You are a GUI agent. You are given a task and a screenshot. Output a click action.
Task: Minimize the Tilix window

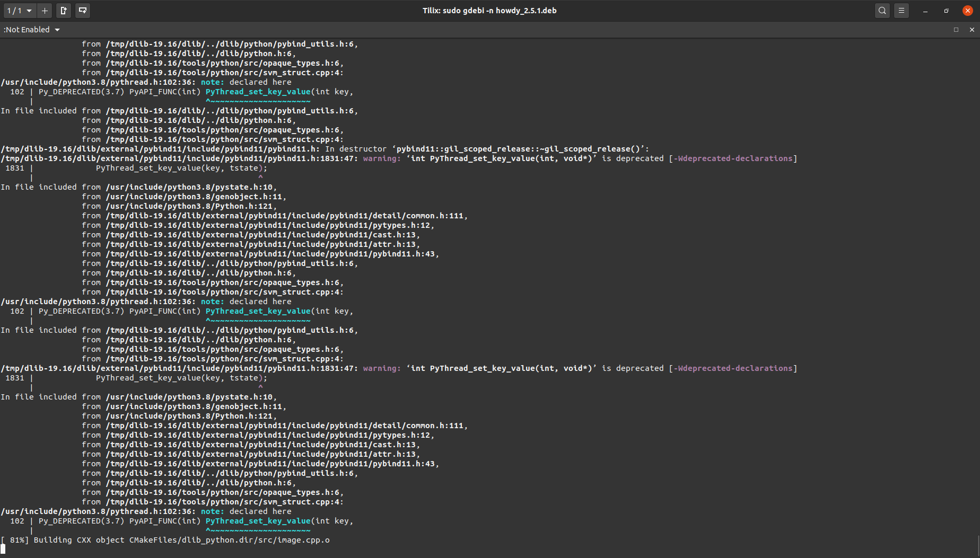click(x=925, y=11)
